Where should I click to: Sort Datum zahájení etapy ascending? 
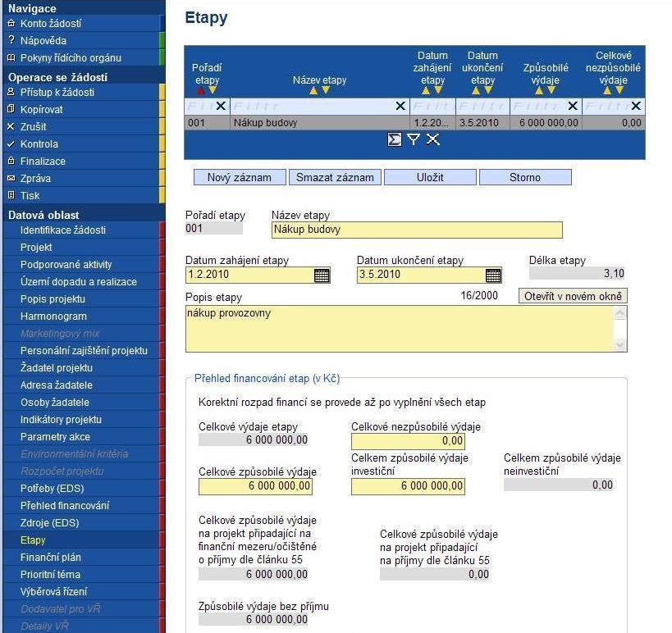click(x=426, y=90)
